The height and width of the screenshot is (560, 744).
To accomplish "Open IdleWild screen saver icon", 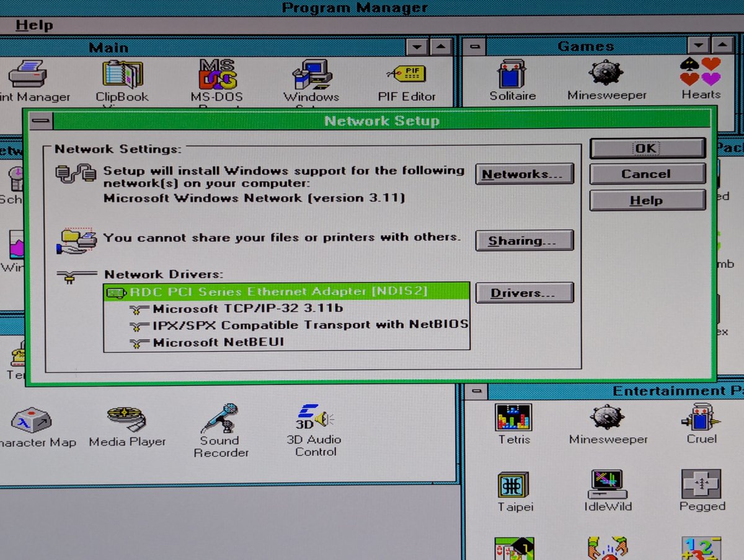I will click(x=607, y=484).
